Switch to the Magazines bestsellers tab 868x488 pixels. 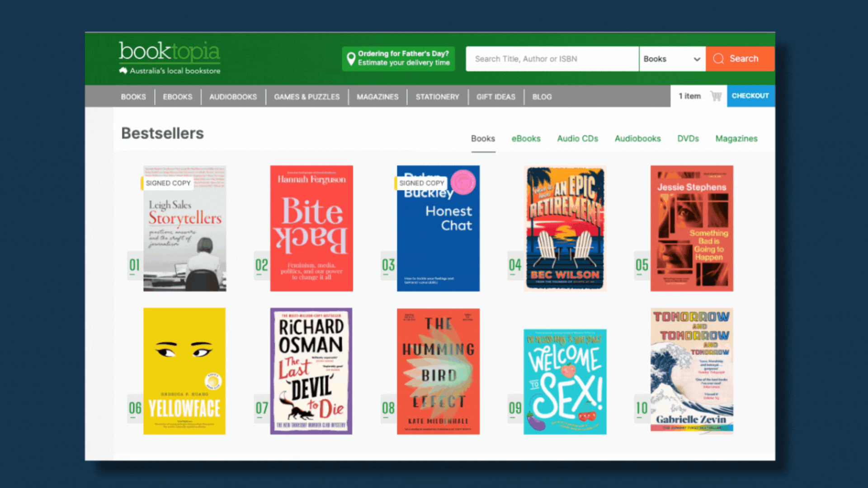736,138
